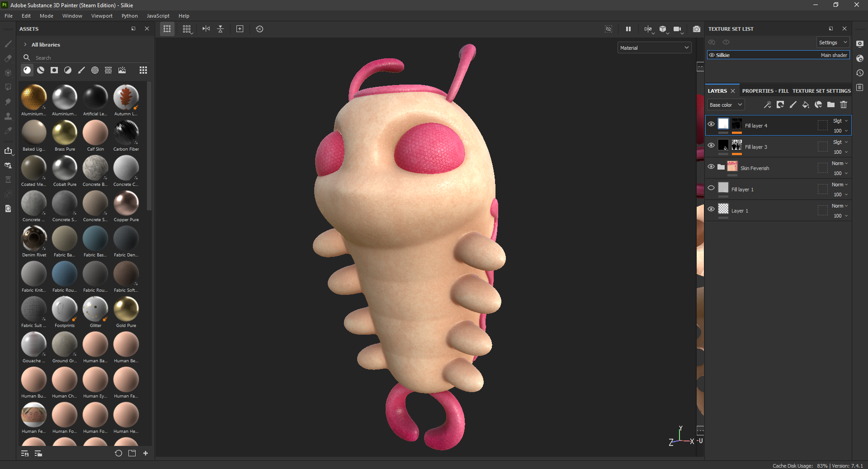Image resolution: width=868 pixels, height=469 pixels.
Task: Open the Material viewport mode dropdown
Action: (x=654, y=48)
